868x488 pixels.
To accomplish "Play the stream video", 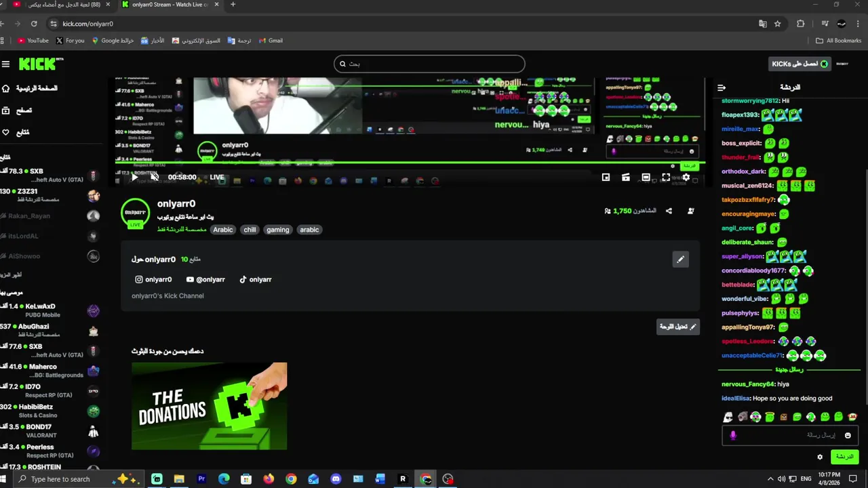I will pos(134,178).
